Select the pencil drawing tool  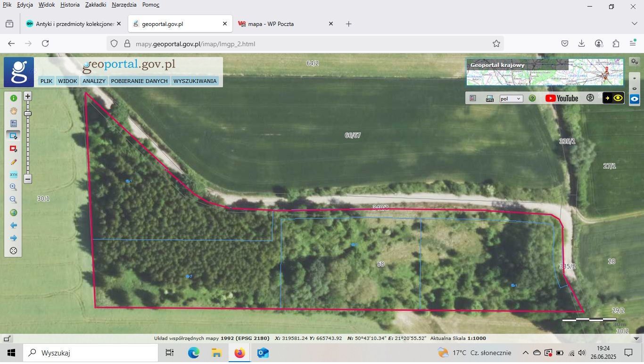coord(13,162)
